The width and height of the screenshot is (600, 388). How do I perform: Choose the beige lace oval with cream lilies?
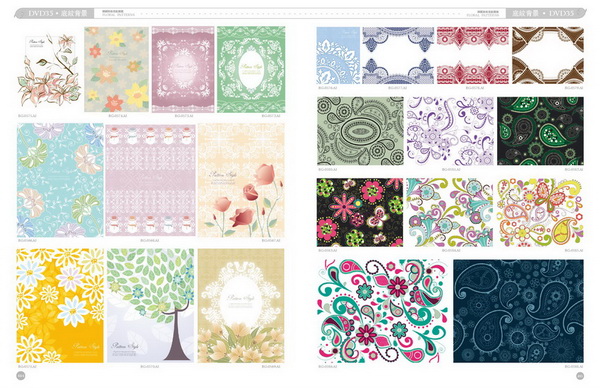(x=241, y=306)
